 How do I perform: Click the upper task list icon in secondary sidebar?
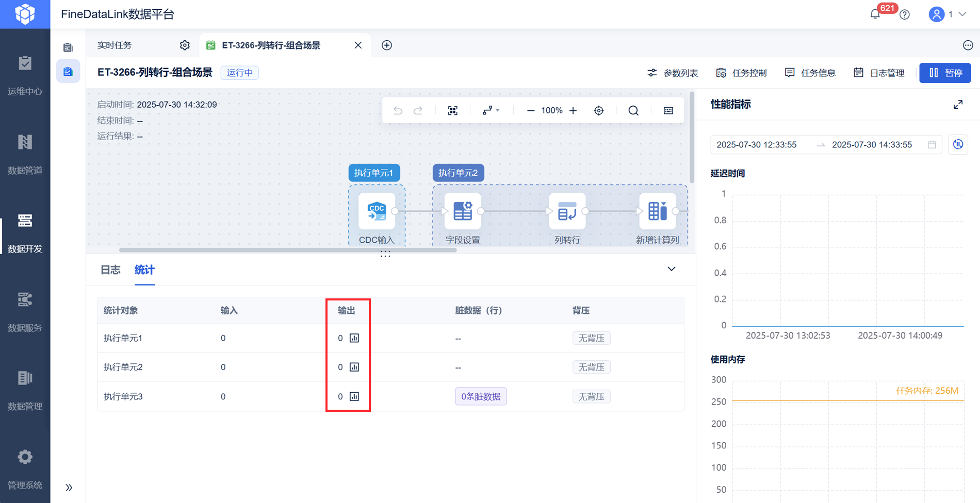pos(68,47)
